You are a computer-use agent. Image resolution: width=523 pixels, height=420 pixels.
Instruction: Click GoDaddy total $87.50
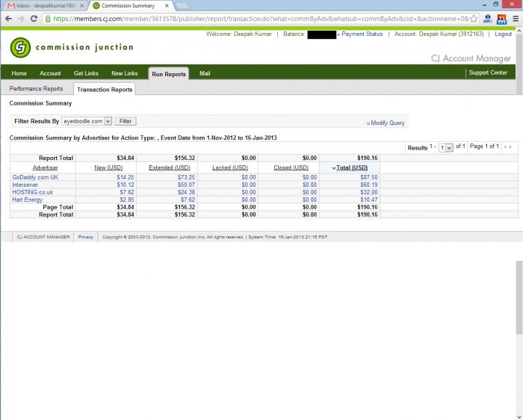click(369, 177)
